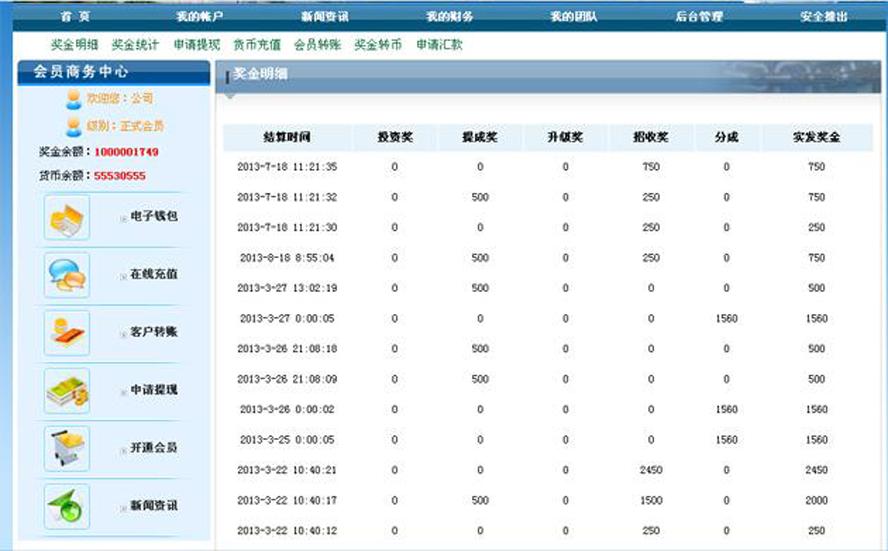Image resolution: width=888 pixels, height=551 pixels.
Task: Click the 开通会员 shopping cart icon
Action: [67, 449]
